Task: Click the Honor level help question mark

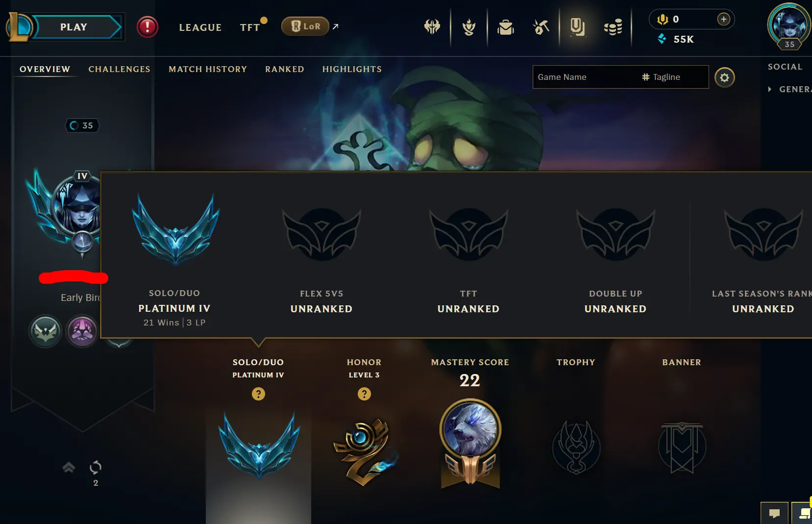Action: pos(364,394)
